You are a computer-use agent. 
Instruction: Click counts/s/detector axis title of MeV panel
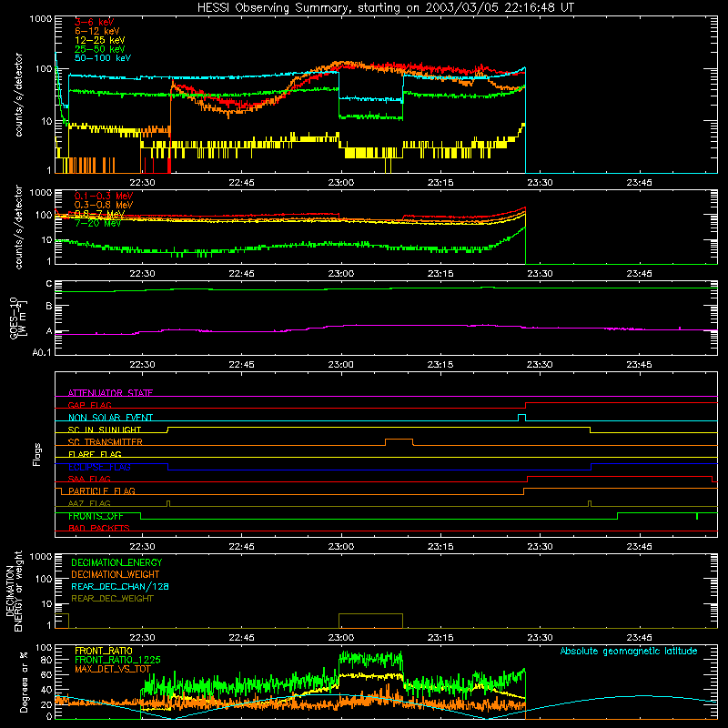click(18, 227)
